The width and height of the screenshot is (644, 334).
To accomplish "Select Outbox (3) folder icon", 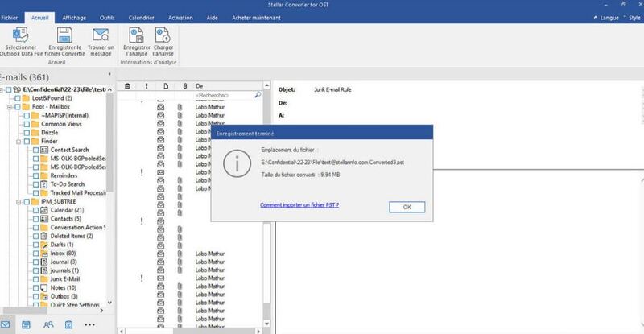I will 44,296.
